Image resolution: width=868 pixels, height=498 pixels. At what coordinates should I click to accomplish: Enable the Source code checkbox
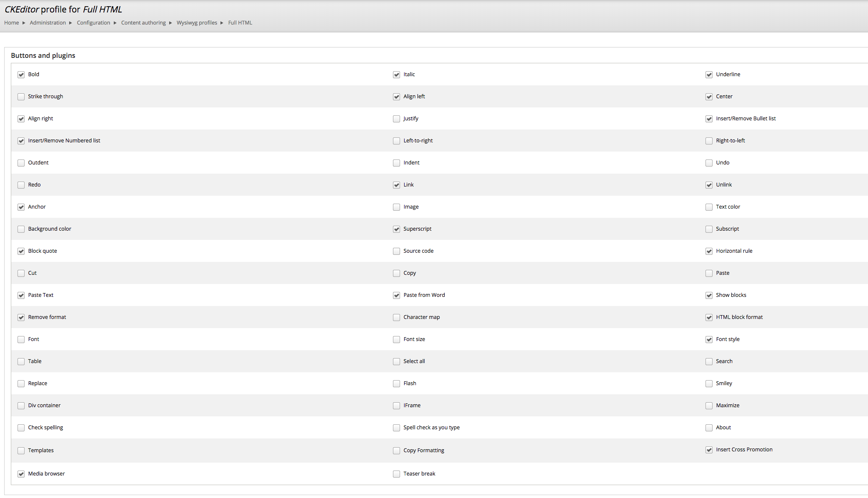coord(396,251)
